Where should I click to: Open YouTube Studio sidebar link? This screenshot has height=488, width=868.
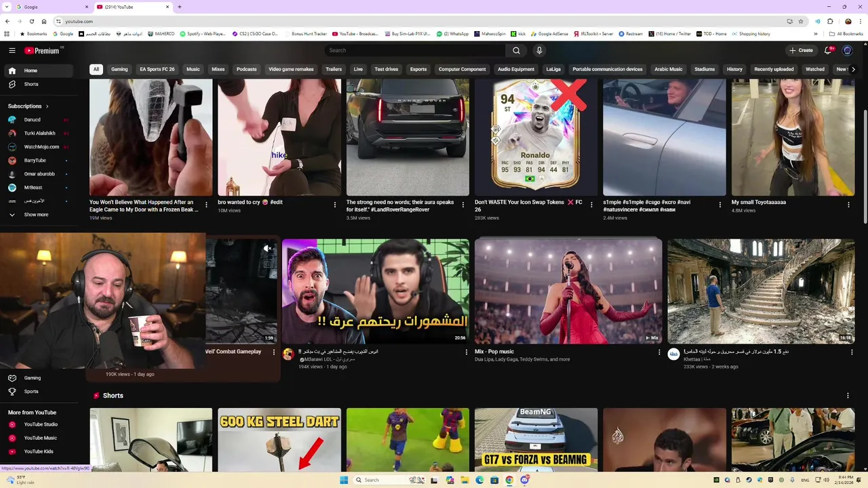point(39,424)
